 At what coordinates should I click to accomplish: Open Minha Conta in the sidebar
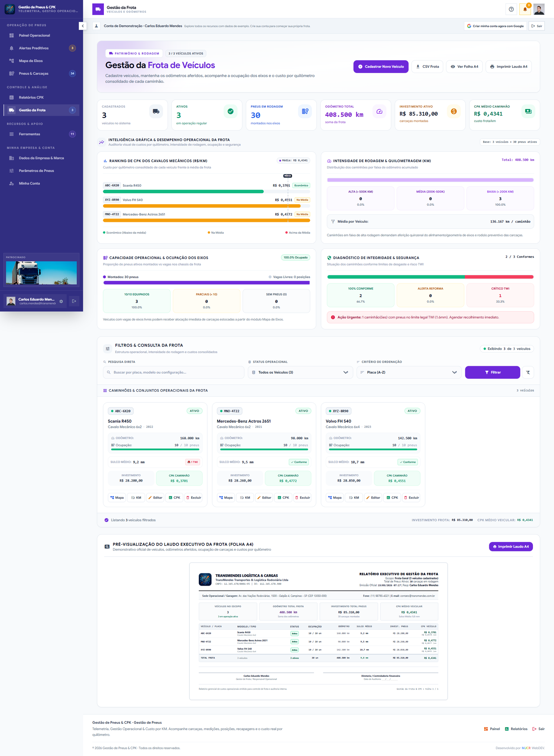pos(42,183)
